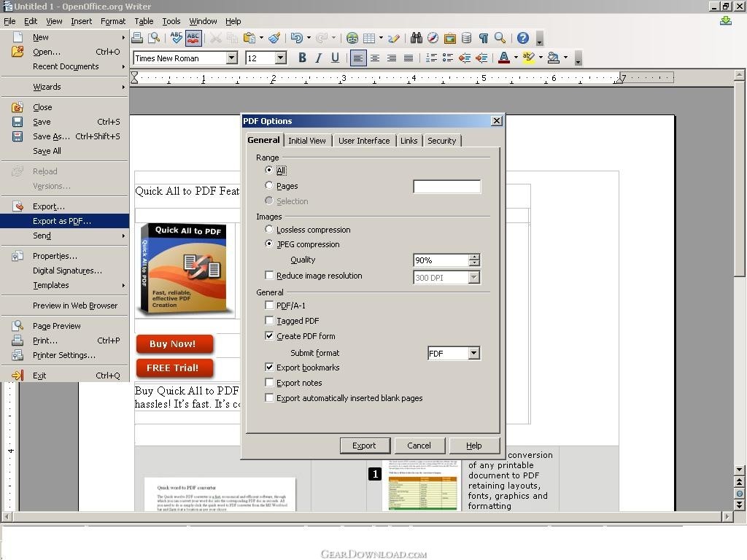Toggle Nonprinting Characters pilcrow icon
Viewport: 747px width, 560px height.
(x=484, y=38)
